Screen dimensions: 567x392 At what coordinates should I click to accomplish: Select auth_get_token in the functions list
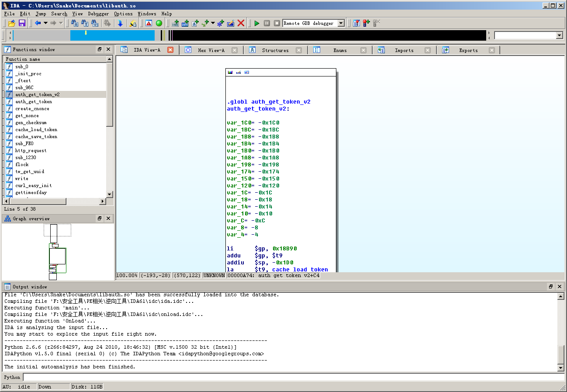[x=55, y=101]
